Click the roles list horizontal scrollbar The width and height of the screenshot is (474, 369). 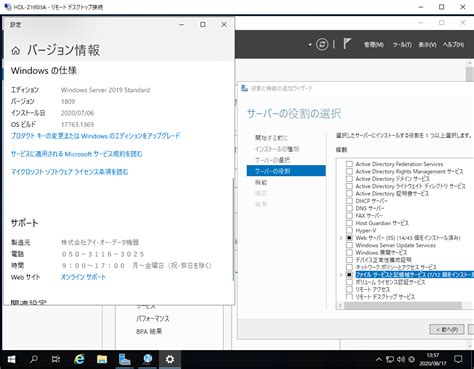(x=403, y=306)
